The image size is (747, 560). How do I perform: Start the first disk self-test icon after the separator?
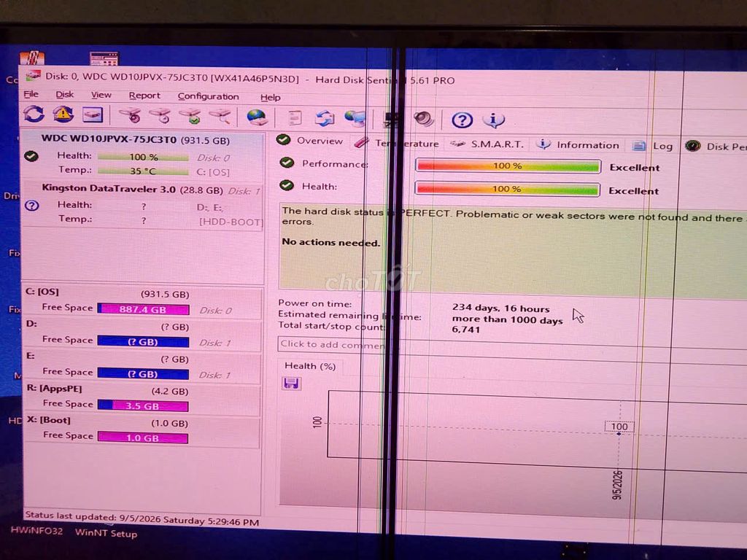pos(130,115)
